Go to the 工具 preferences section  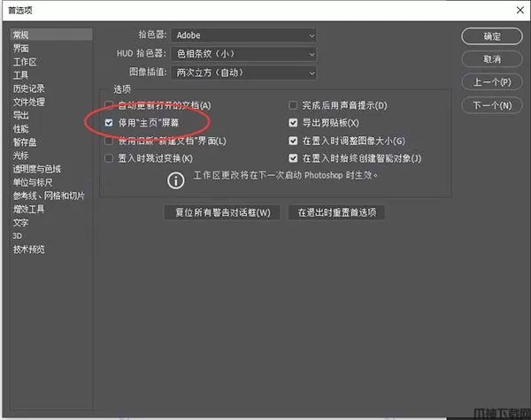[20, 75]
